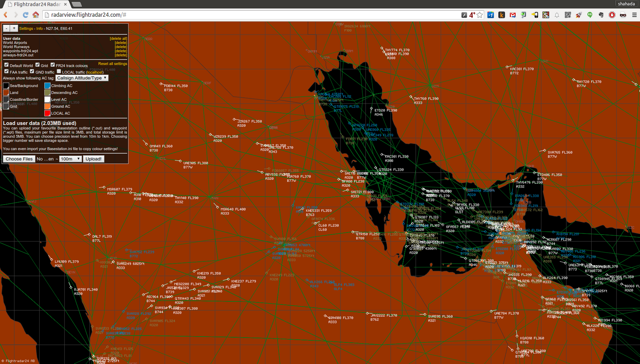The height and width of the screenshot is (364, 640).
Task: Bookmark page with star icon
Action: pyautogui.click(x=480, y=15)
